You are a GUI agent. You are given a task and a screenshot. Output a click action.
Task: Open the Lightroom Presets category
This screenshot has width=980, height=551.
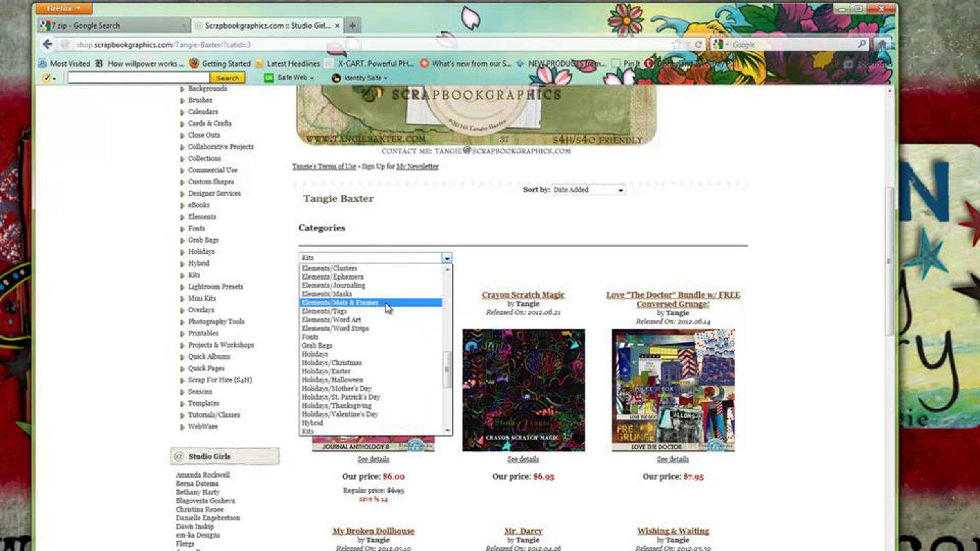tap(215, 287)
